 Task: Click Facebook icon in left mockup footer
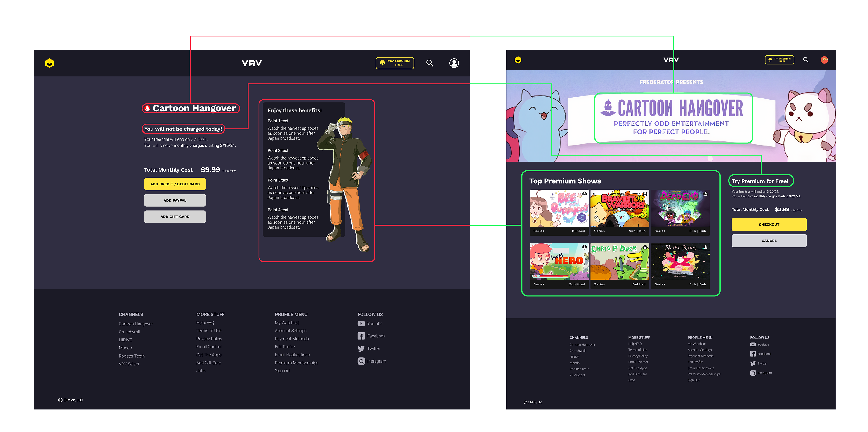coord(361,336)
